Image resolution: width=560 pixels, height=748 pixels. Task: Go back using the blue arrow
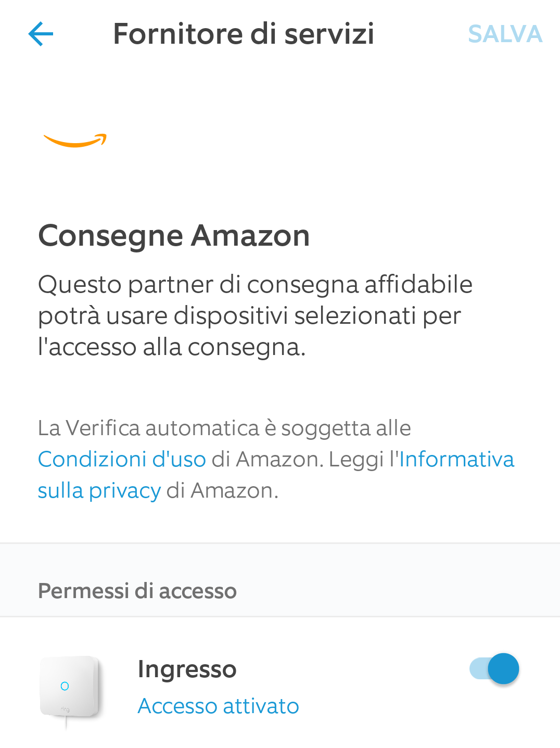[x=41, y=34]
